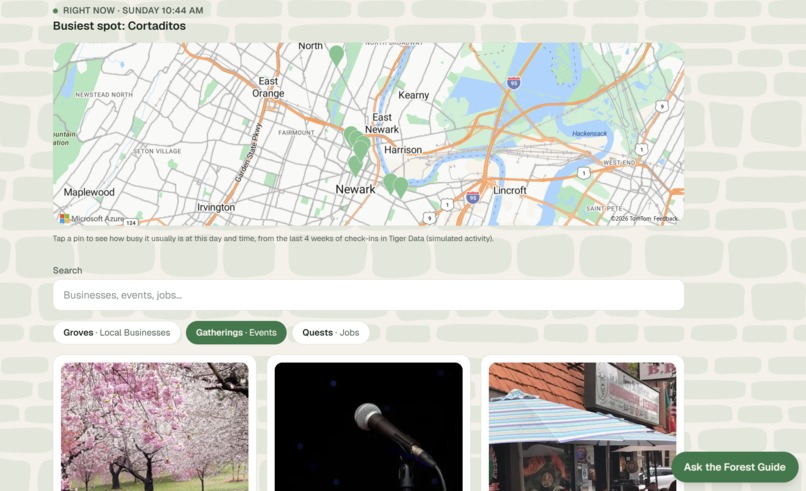Switch to Groves · Local Businesses tab
The width and height of the screenshot is (806, 491).
117,333
